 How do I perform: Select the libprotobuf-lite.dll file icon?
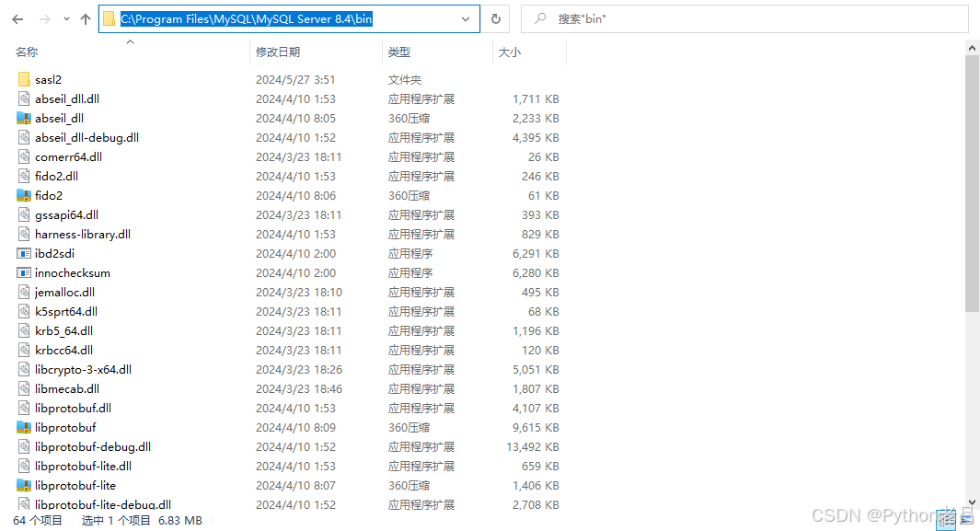click(x=24, y=467)
